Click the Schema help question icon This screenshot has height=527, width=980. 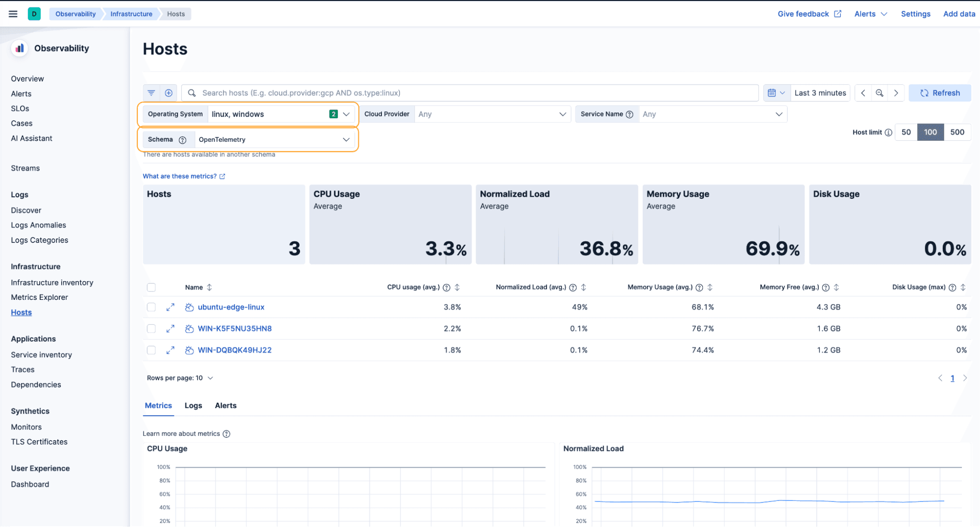pyautogui.click(x=182, y=140)
